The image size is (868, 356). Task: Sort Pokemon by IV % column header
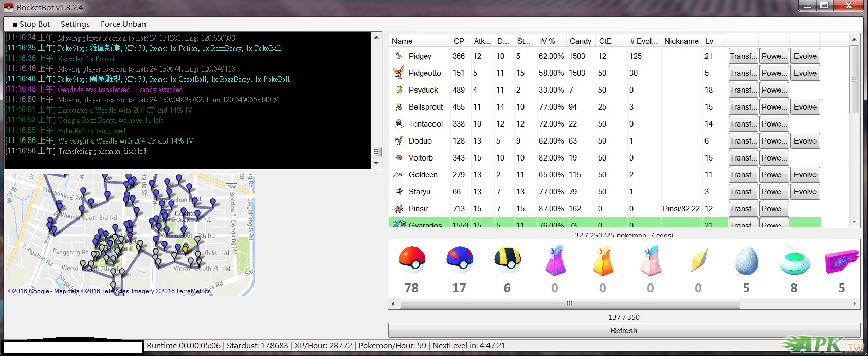547,41
